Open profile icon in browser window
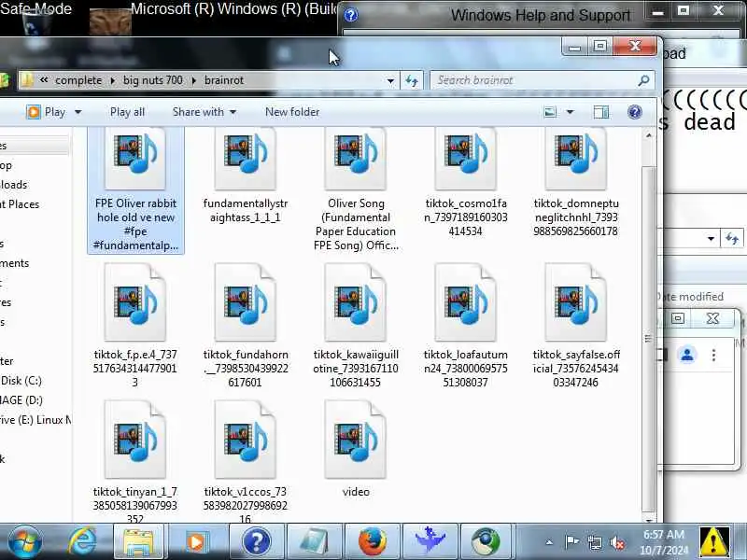 [687, 355]
